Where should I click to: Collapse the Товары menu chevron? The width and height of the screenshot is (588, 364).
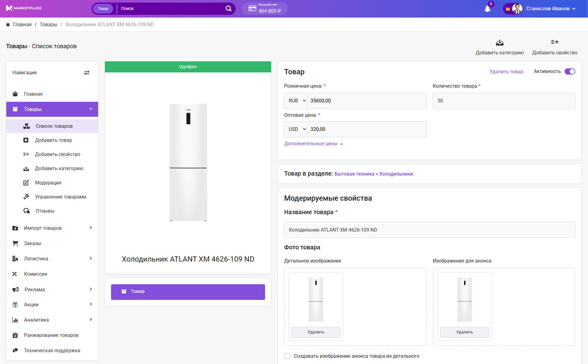tap(91, 109)
